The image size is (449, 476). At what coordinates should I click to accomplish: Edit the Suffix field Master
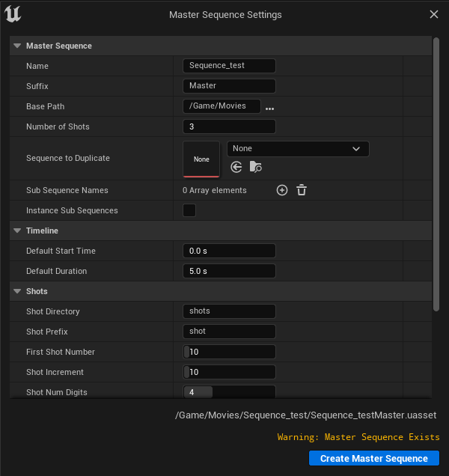pos(229,86)
